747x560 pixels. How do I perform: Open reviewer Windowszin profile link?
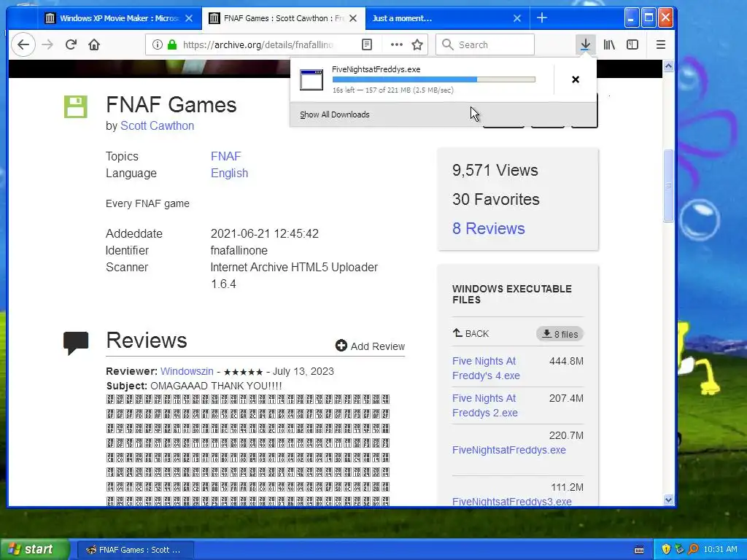[x=187, y=371]
